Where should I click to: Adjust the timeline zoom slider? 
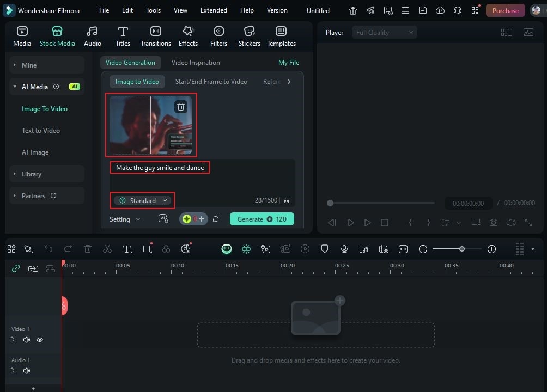[x=461, y=249]
